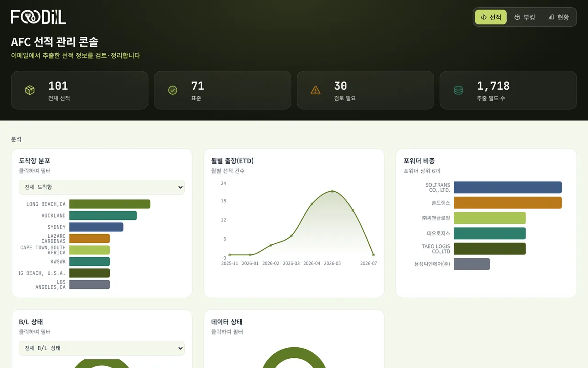Click the bar chart icon in 현황 tab

[551, 17]
